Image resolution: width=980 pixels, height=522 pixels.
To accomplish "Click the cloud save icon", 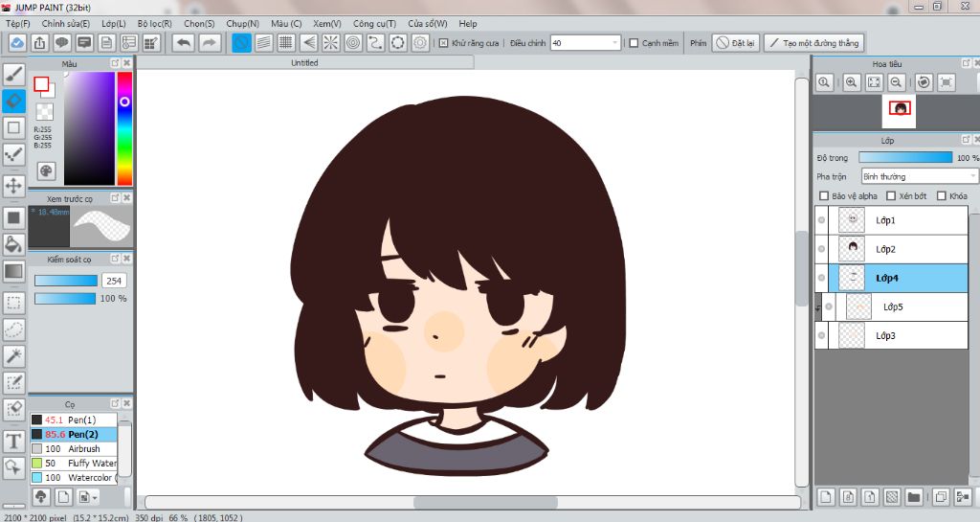I will 17,43.
